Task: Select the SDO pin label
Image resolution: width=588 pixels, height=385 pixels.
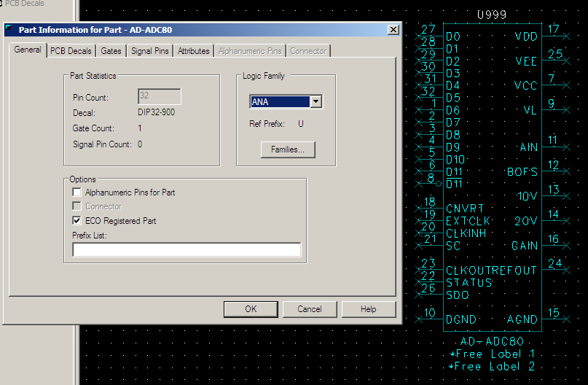Action: (458, 295)
